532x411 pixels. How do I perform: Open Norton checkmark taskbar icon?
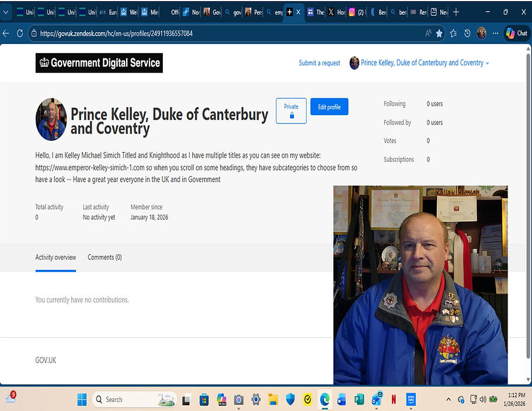(x=307, y=400)
